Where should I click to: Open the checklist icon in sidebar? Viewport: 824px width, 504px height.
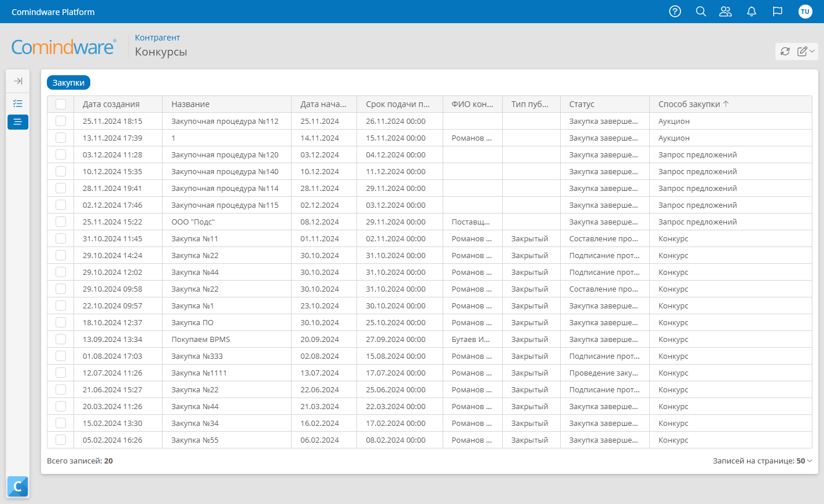pos(18,104)
